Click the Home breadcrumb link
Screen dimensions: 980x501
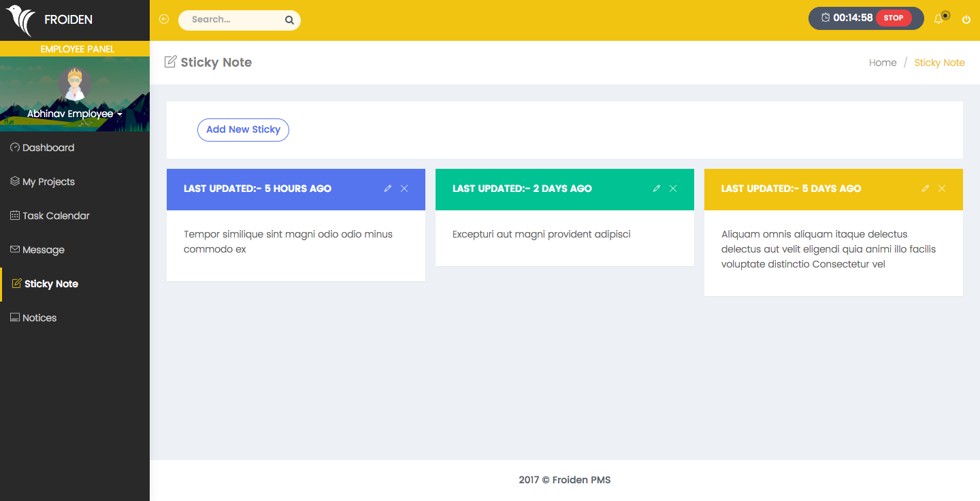click(x=883, y=63)
